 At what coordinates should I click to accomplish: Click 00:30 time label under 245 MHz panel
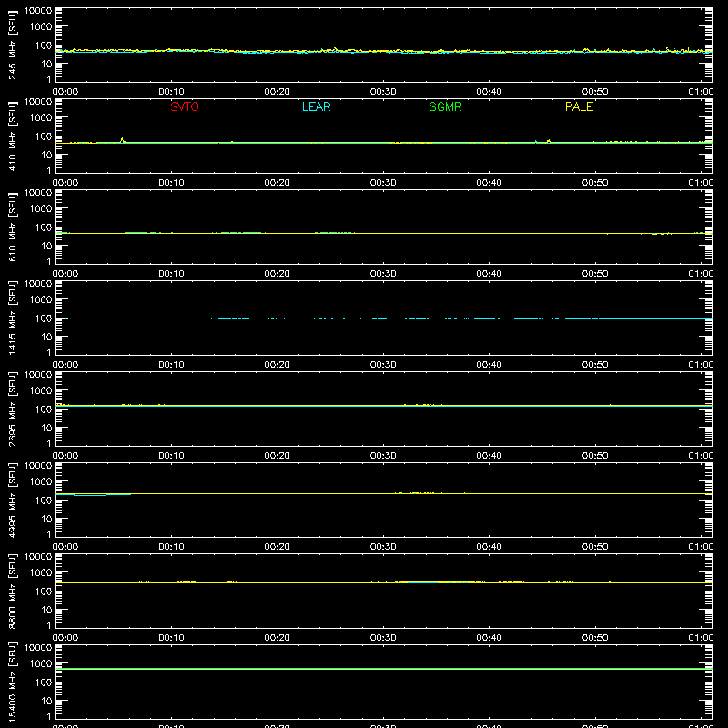[x=383, y=92]
